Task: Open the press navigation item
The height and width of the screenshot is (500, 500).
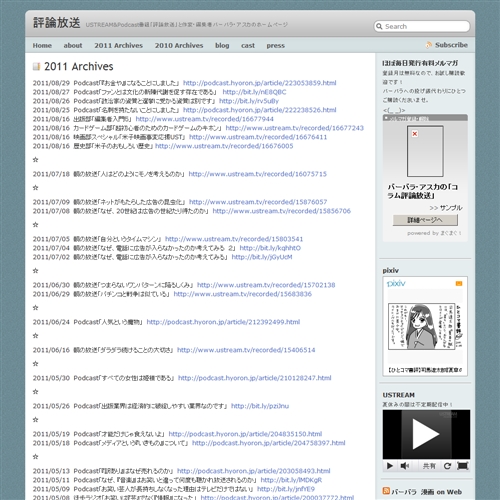Action: coord(275,45)
